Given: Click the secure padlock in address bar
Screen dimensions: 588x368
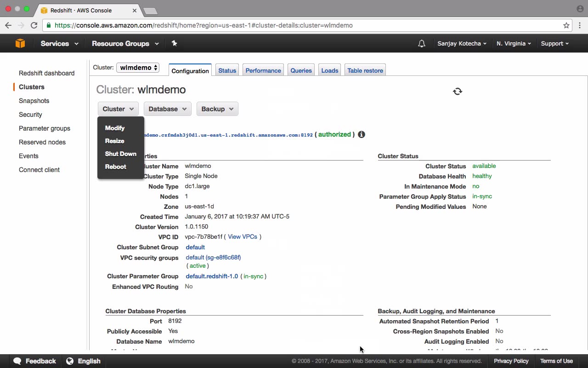Looking at the screenshot, I should [49, 25].
